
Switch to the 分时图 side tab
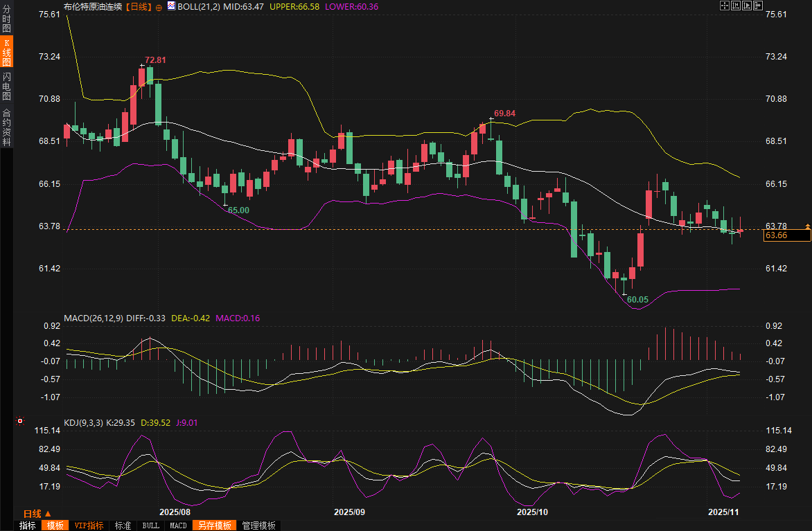[6, 19]
